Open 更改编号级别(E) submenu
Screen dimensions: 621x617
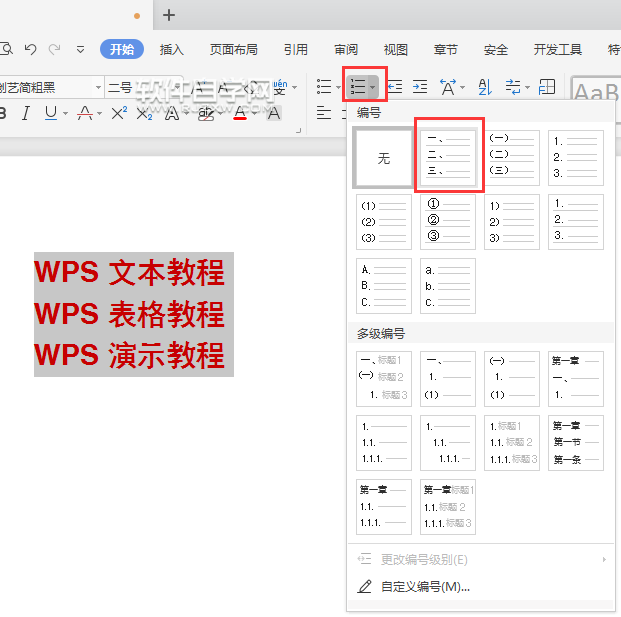481,560
